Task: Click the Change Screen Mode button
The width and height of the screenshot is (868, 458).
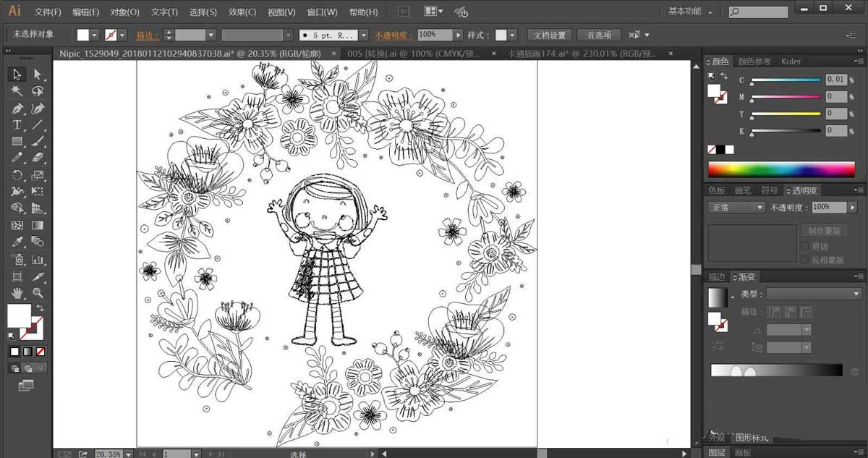Action: (x=26, y=386)
